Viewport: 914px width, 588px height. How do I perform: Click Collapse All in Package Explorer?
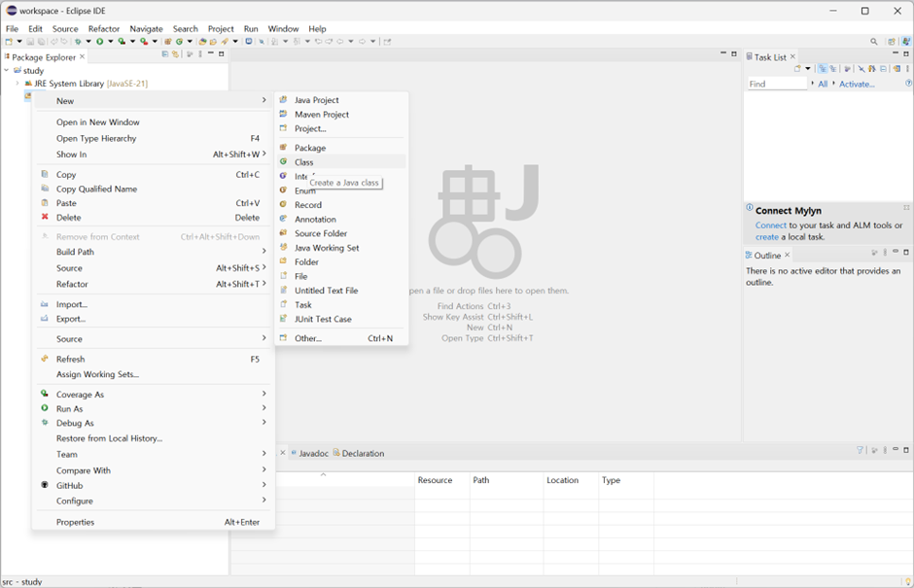[165, 53]
